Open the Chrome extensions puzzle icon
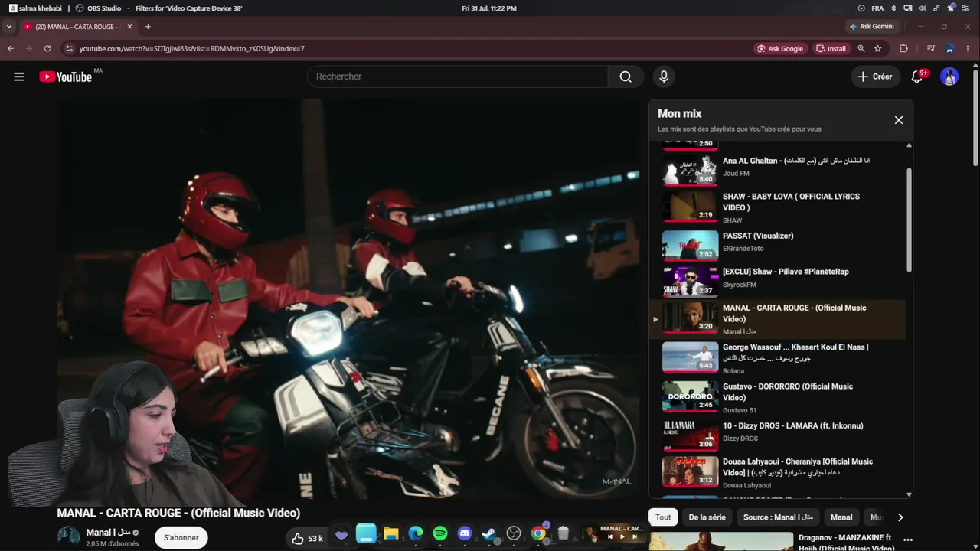 903,48
